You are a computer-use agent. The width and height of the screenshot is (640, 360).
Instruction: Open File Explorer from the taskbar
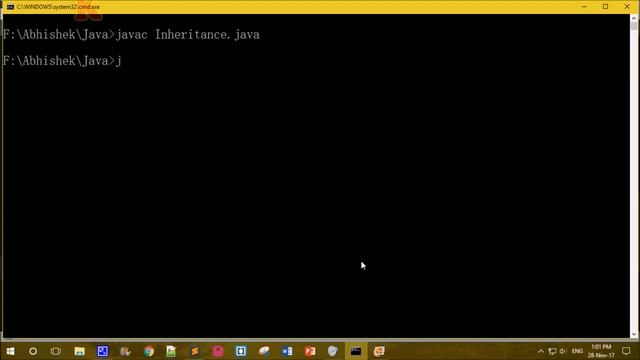(79, 351)
